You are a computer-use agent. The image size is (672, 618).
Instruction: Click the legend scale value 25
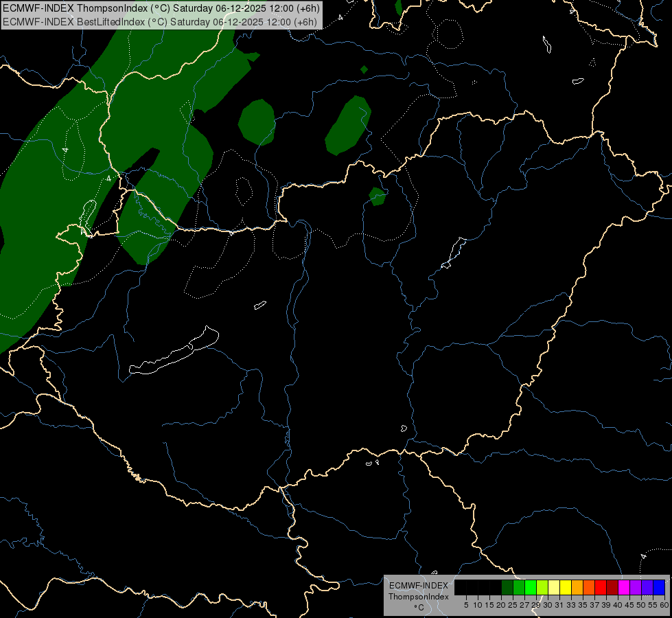click(x=513, y=605)
